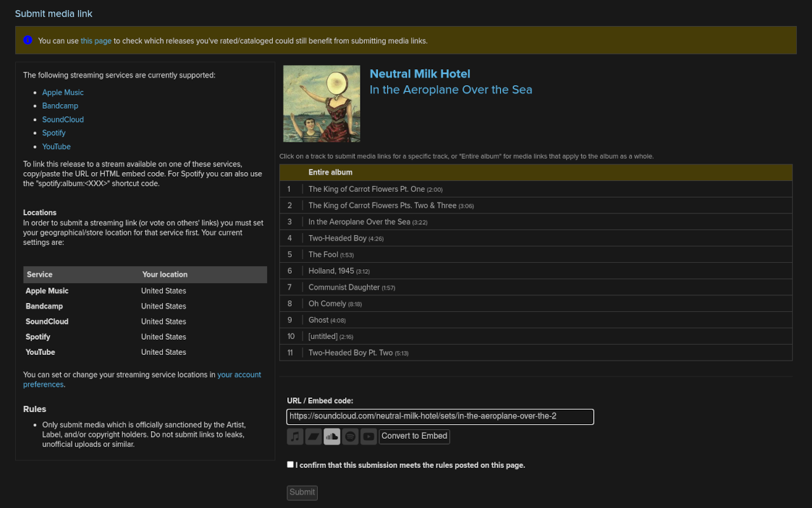Select track 'Holland, 1945'
This screenshot has height=508, width=812.
536,271
